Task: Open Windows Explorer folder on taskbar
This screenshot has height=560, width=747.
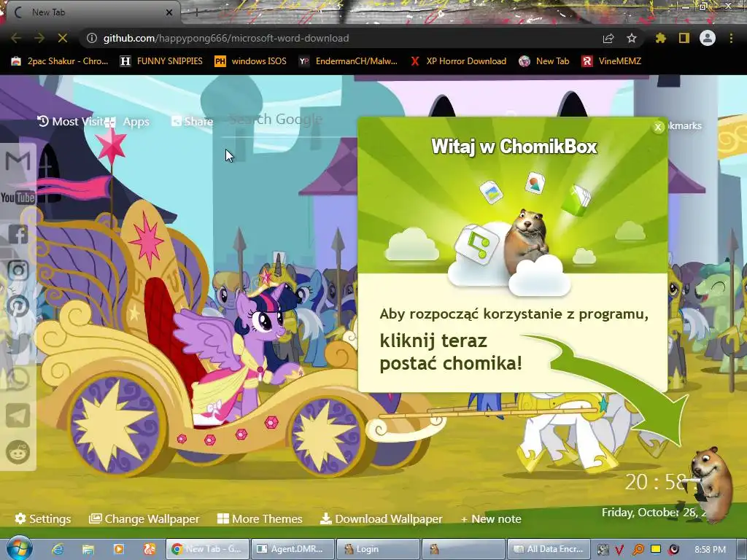Action: tap(88, 549)
